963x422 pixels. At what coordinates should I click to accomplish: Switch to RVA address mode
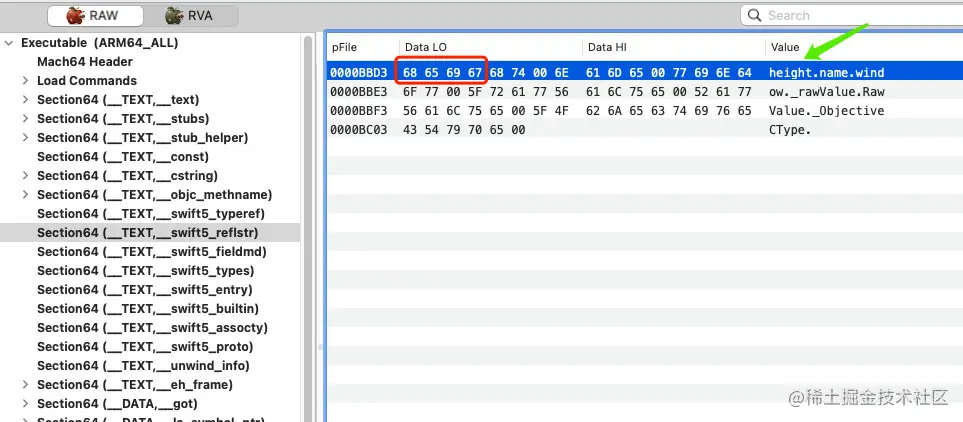tap(190, 16)
